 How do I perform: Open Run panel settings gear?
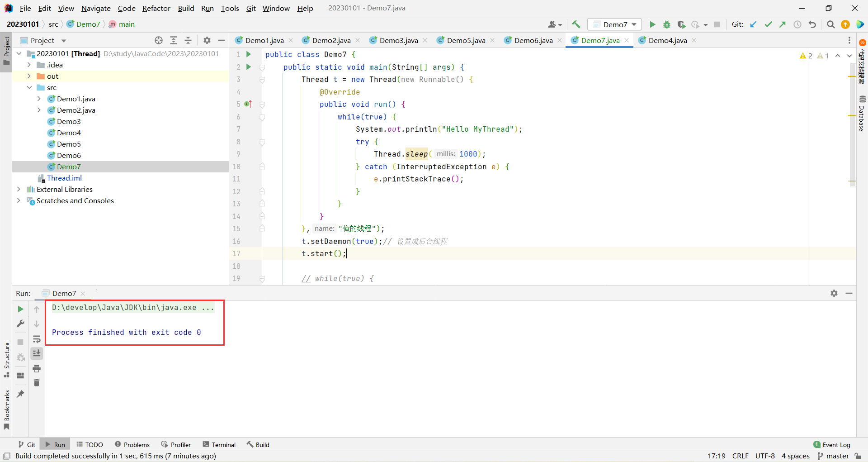point(834,293)
